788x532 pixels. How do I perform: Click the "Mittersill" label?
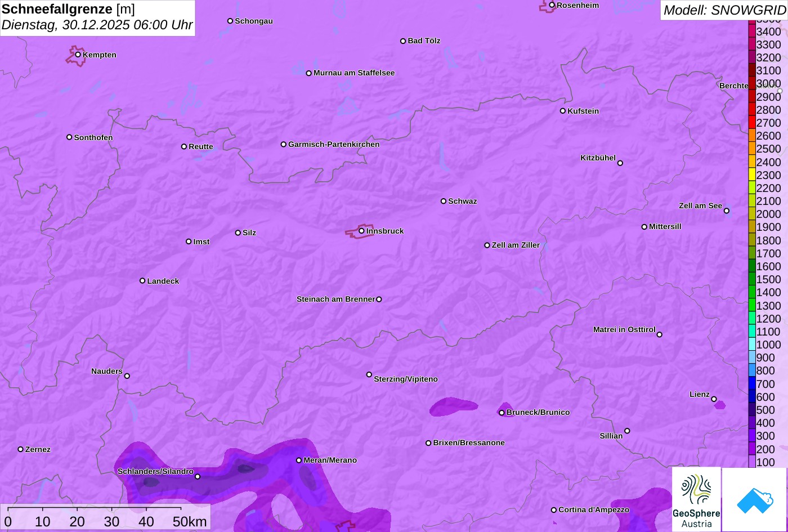coord(665,226)
